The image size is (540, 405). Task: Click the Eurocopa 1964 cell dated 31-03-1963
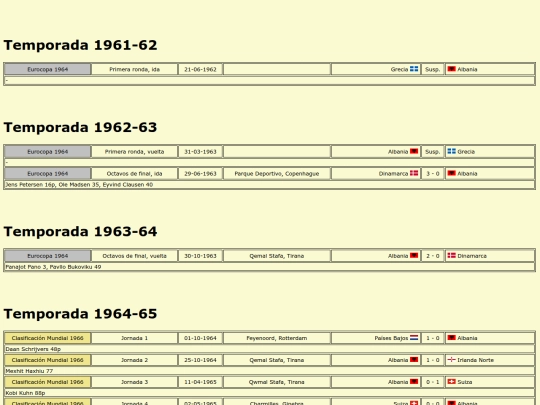[x=48, y=152]
